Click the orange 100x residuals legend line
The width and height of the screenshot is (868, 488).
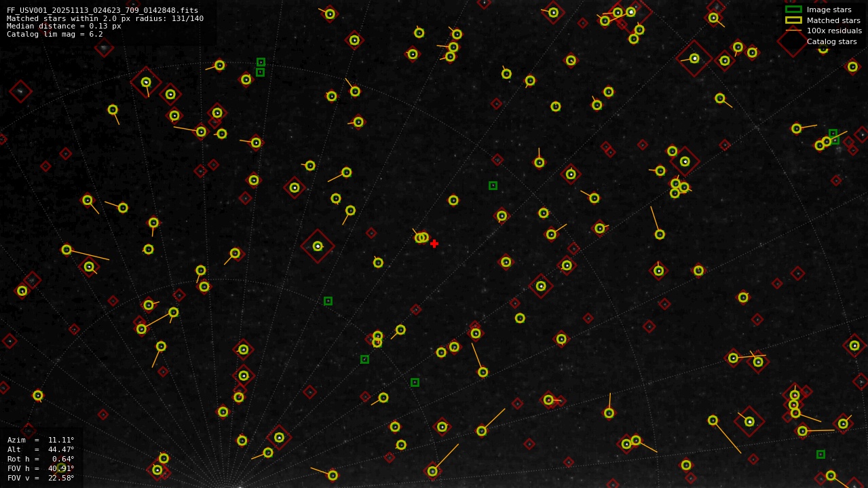click(x=793, y=31)
